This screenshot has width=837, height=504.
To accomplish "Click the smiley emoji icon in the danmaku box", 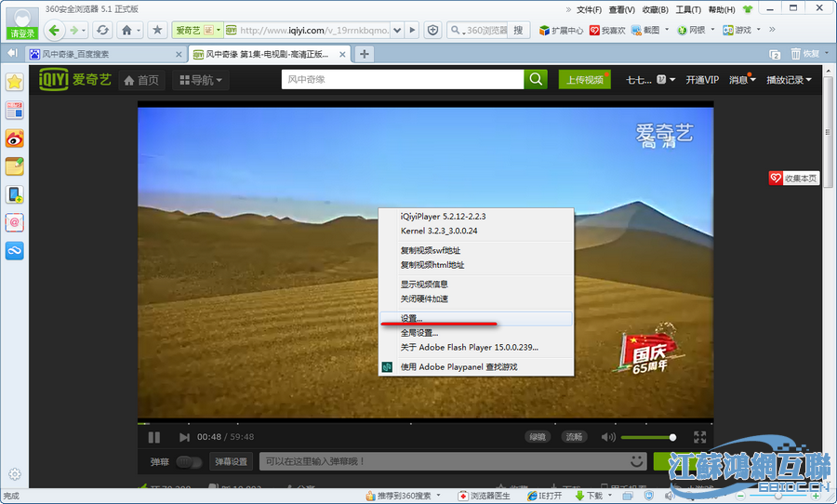I will [636, 461].
